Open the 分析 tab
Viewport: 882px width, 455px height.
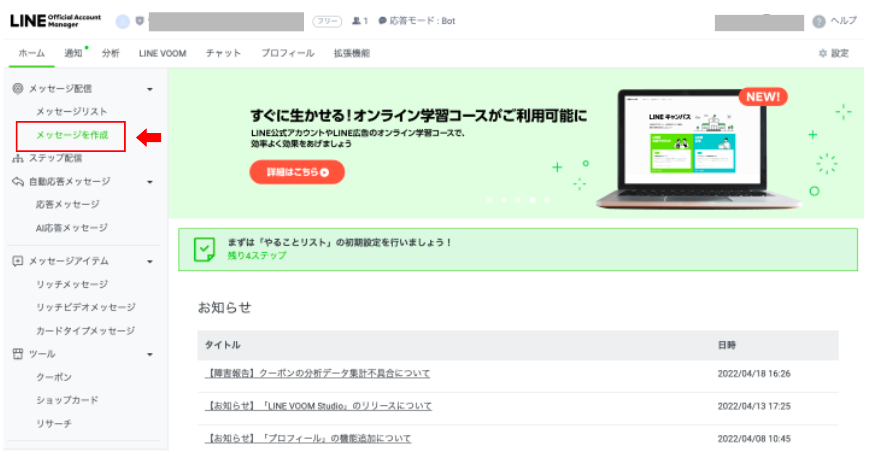pos(111,53)
